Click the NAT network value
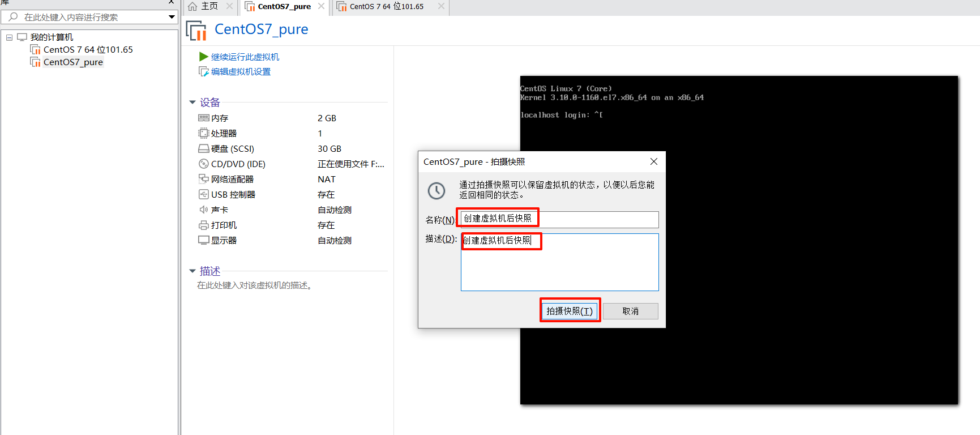Screen dimensions: 980x435 point(327,179)
